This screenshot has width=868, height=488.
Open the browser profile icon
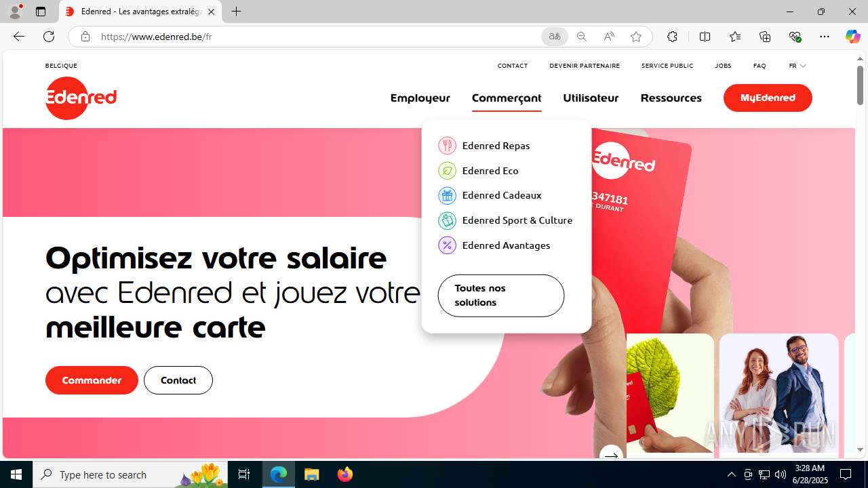click(x=15, y=12)
